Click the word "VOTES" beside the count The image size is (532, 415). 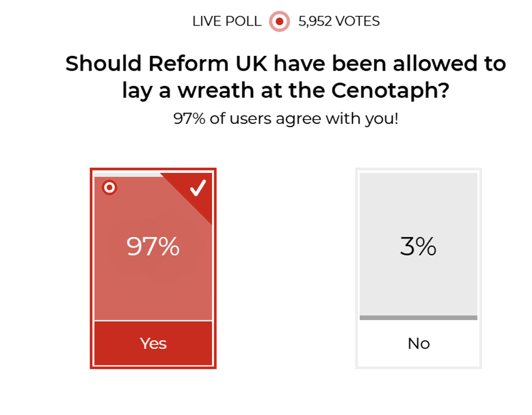tap(357, 22)
